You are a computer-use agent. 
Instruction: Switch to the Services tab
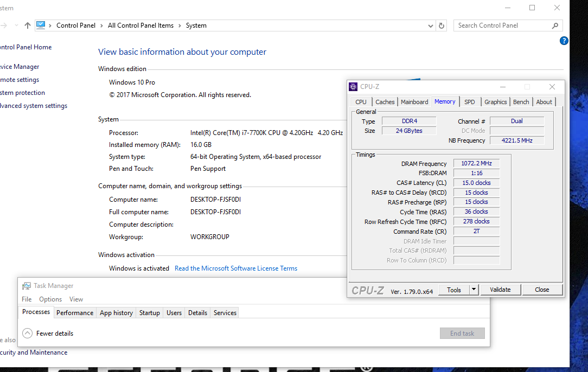tap(225, 313)
